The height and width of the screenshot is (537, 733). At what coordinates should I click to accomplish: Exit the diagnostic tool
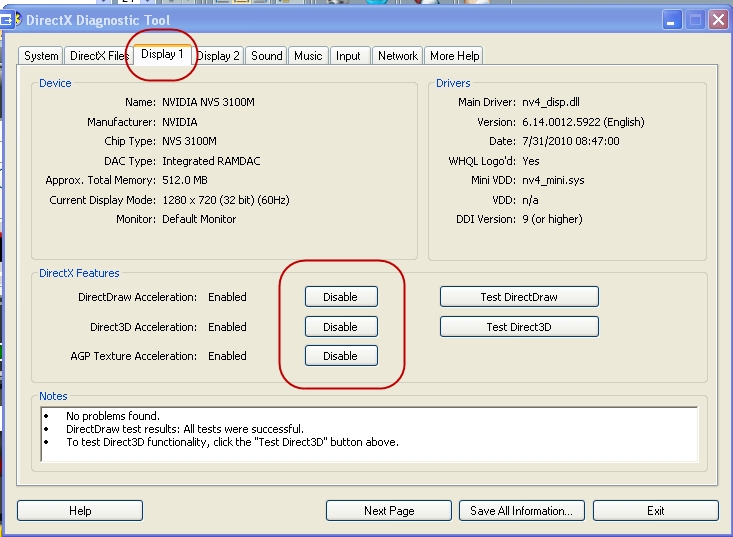655,511
